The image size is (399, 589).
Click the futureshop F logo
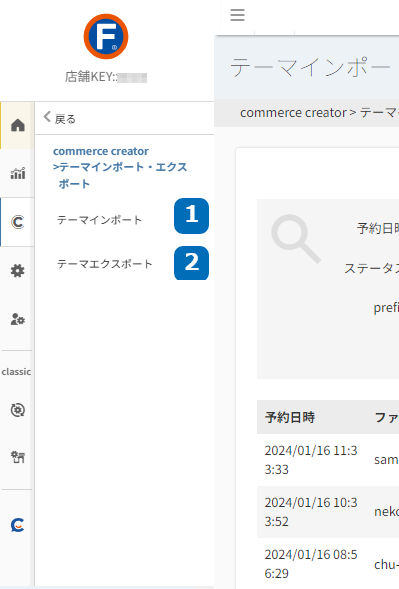click(x=106, y=36)
